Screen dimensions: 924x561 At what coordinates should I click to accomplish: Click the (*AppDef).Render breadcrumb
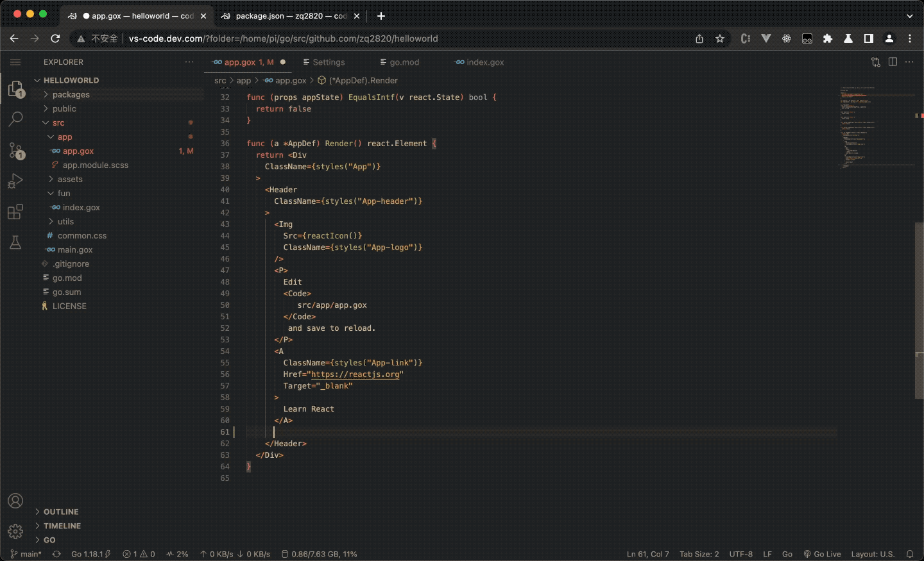point(358,80)
